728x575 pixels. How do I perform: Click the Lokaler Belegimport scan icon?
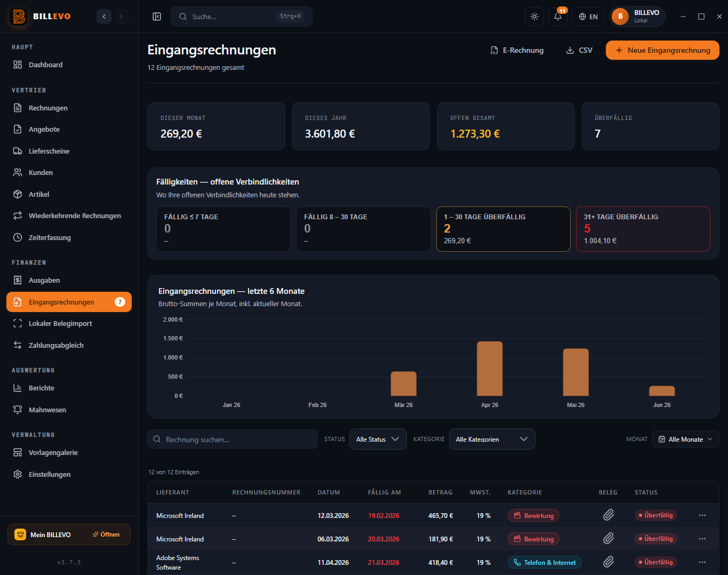(x=18, y=323)
